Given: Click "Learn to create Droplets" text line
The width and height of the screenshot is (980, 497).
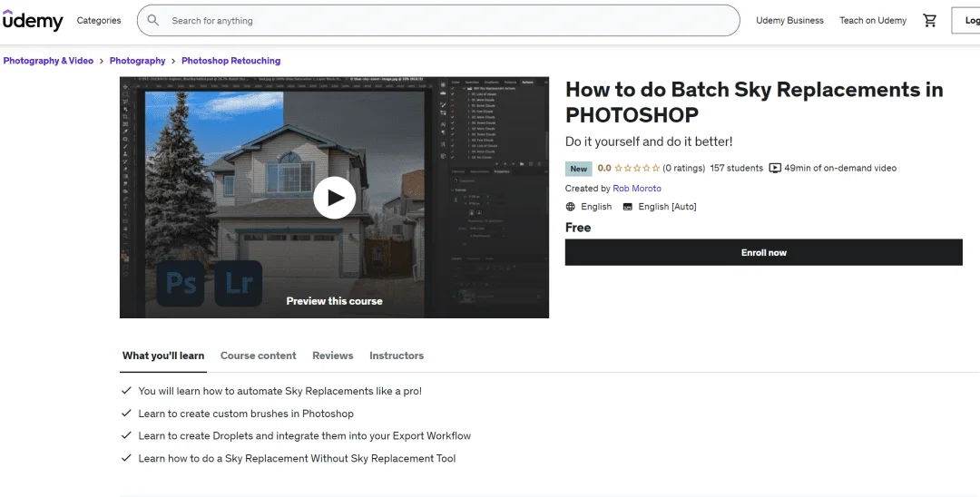Looking at the screenshot, I should [x=304, y=436].
